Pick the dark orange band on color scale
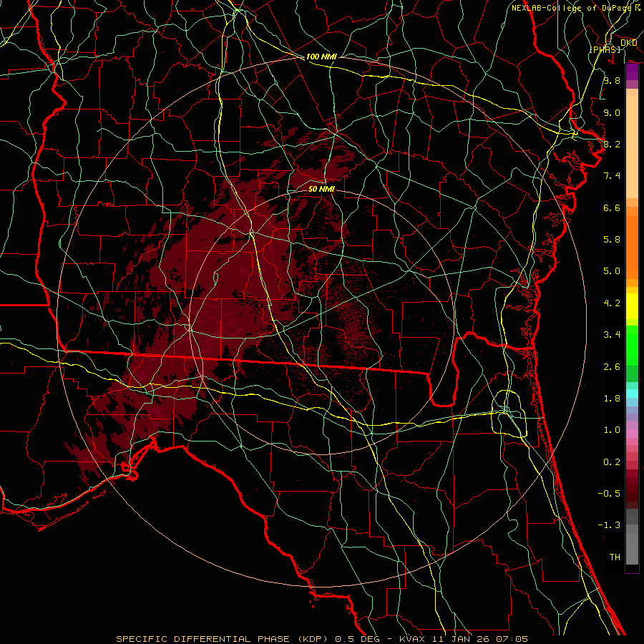The width and height of the screenshot is (644, 644). pyautogui.click(x=632, y=246)
